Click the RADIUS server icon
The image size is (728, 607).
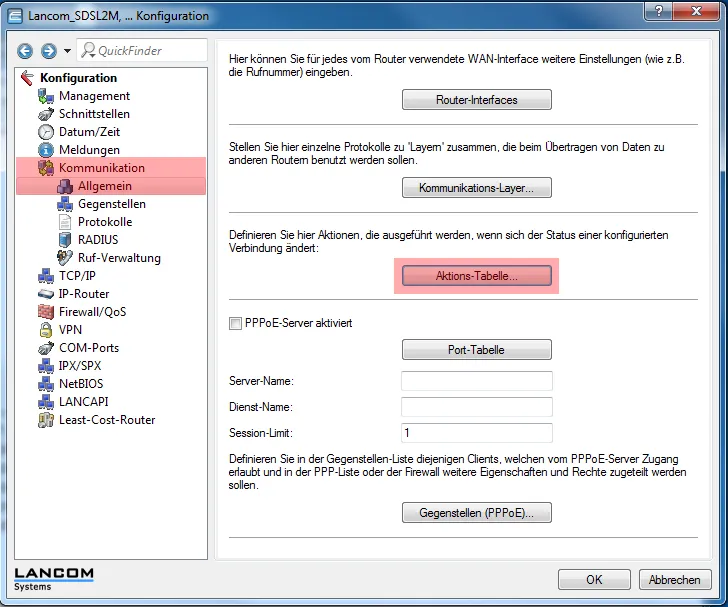pos(65,240)
